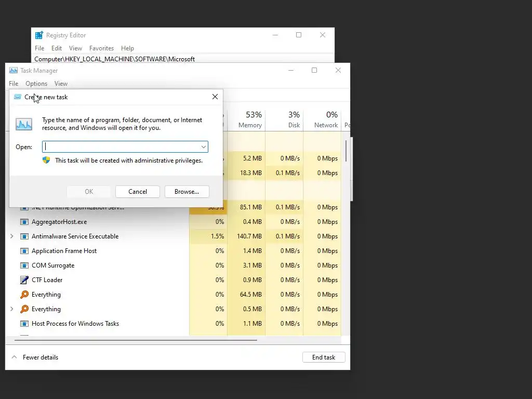The width and height of the screenshot is (532, 399).
Task: Select the CTF Loader process name
Action: 47,280
